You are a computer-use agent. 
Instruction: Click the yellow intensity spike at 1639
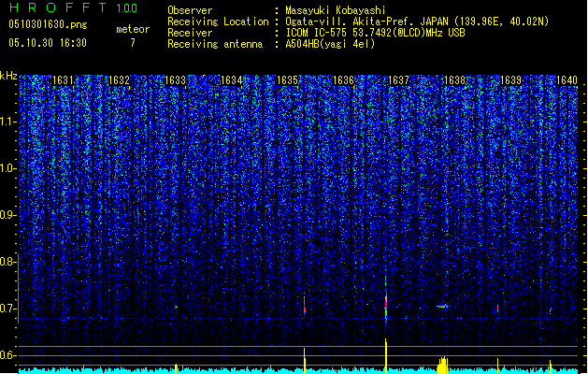pyautogui.click(x=497, y=367)
